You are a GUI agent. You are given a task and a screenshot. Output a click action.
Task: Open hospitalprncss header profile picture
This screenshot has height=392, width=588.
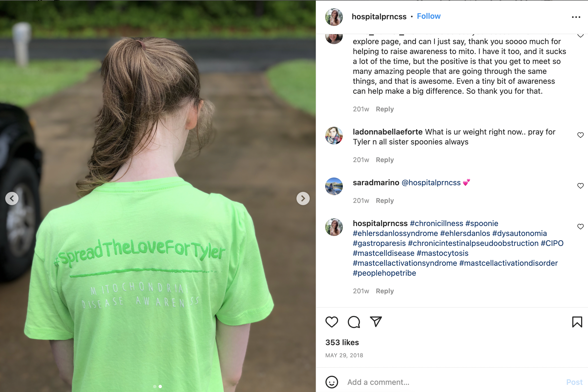click(x=334, y=17)
